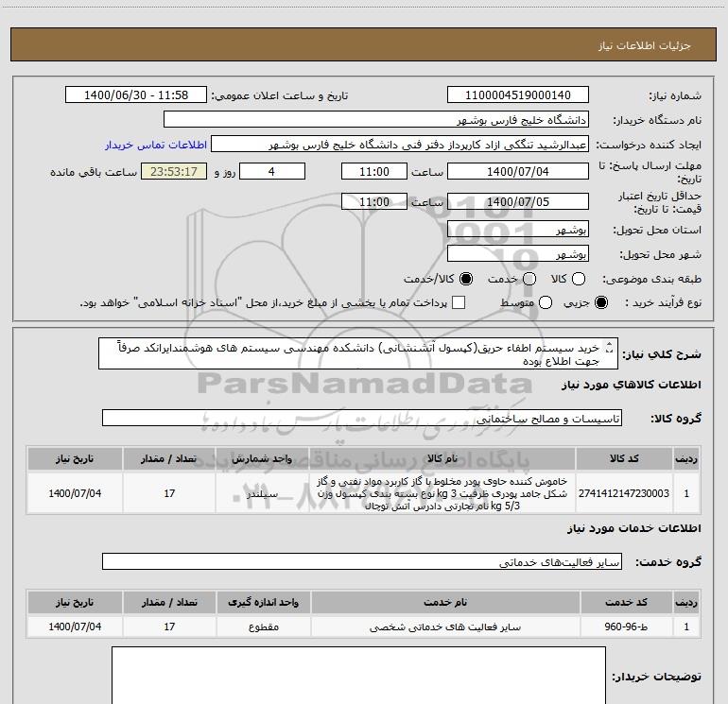Open the buyer contact information link
Screen dimensions: 728x704
pos(156,145)
